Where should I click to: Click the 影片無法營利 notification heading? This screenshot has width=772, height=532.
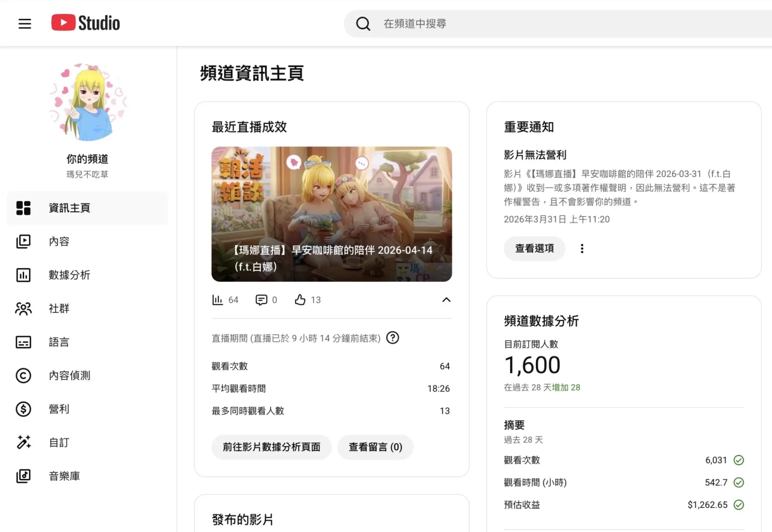coord(535,155)
